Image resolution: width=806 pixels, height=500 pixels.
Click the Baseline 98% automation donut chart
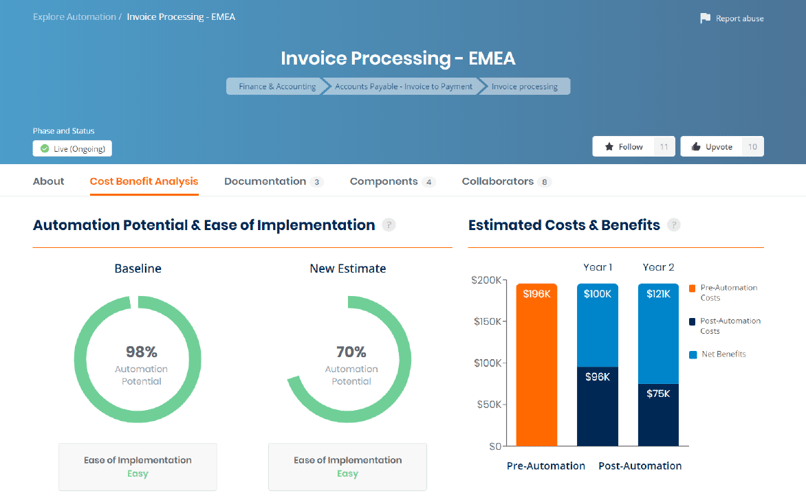coord(138,359)
